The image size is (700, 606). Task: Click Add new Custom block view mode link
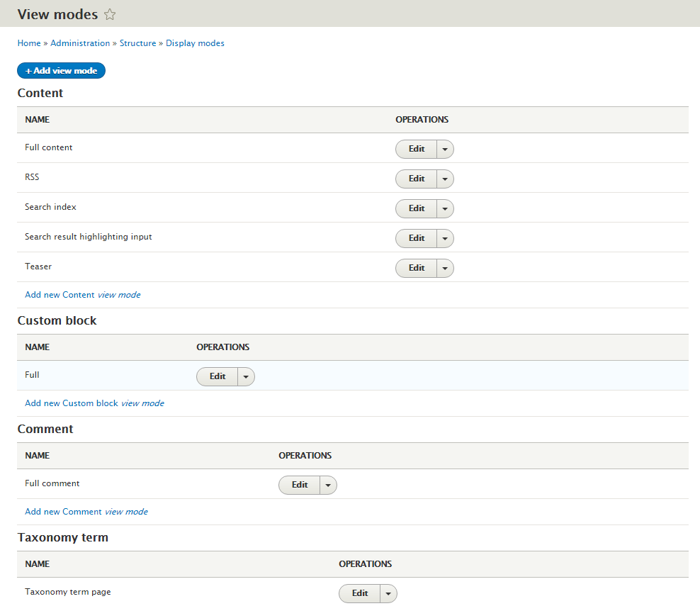[95, 403]
